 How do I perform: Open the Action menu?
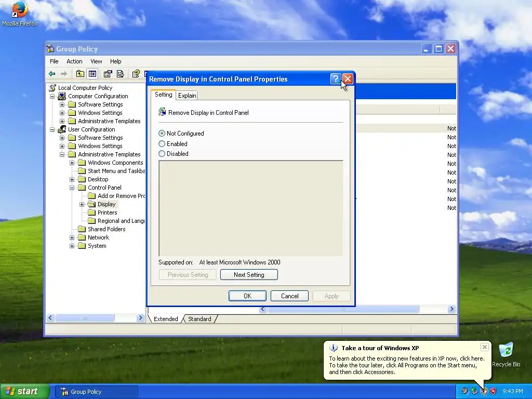tap(74, 61)
